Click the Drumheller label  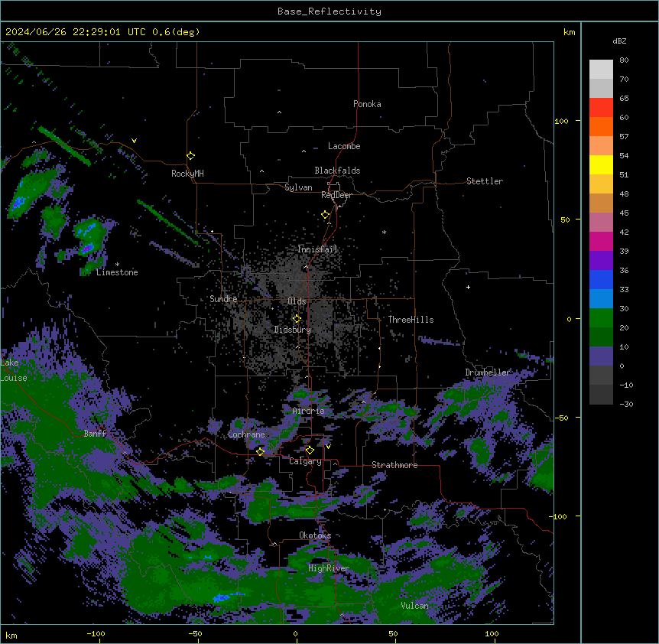click(488, 372)
